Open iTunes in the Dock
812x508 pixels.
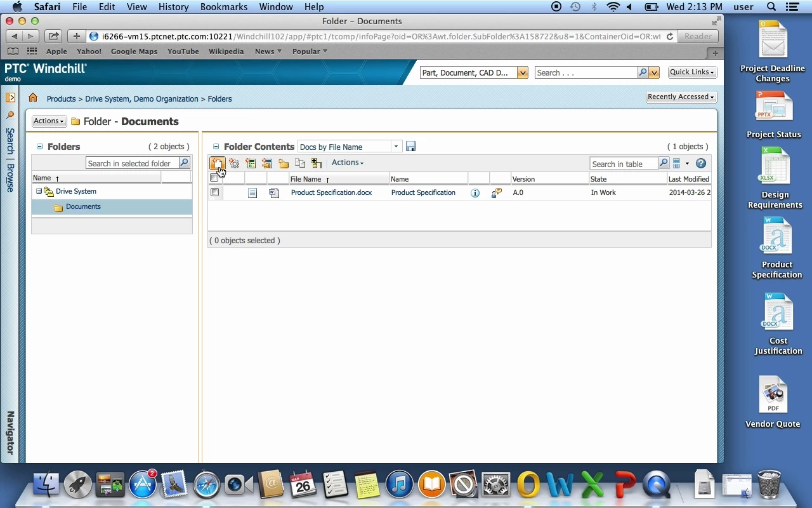(x=399, y=485)
